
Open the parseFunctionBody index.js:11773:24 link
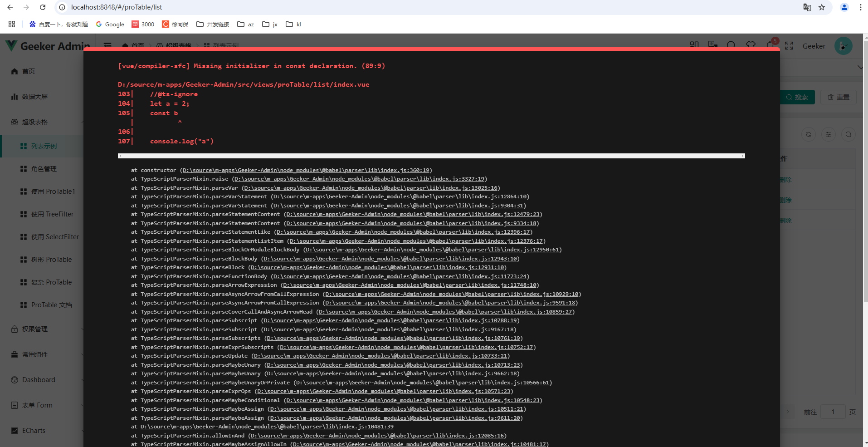pyautogui.click(x=400, y=276)
